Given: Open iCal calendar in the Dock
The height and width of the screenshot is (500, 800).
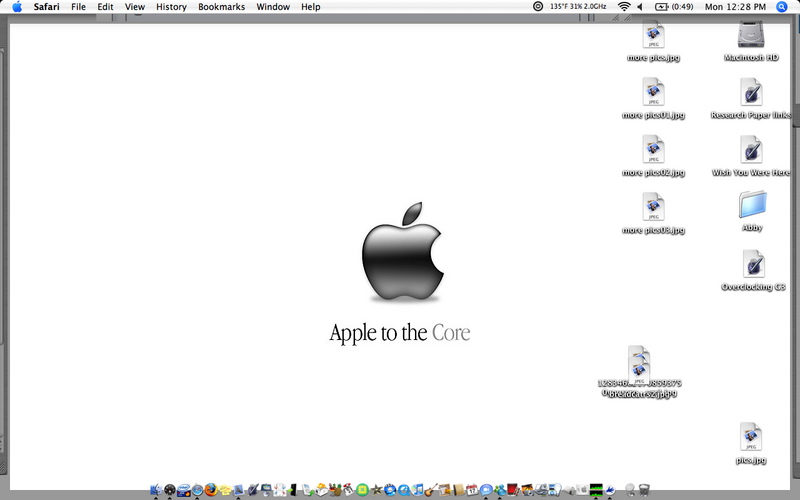Looking at the screenshot, I should [x=472, y=490].
